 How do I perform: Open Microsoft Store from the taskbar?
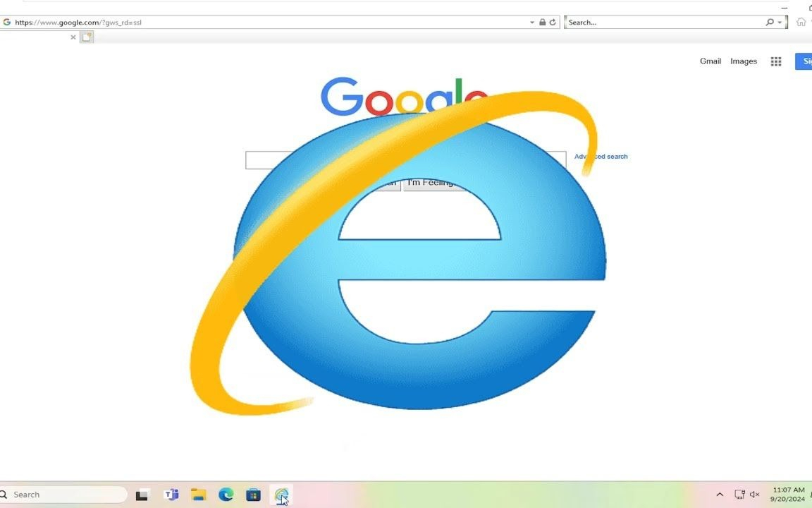(253, 495)
